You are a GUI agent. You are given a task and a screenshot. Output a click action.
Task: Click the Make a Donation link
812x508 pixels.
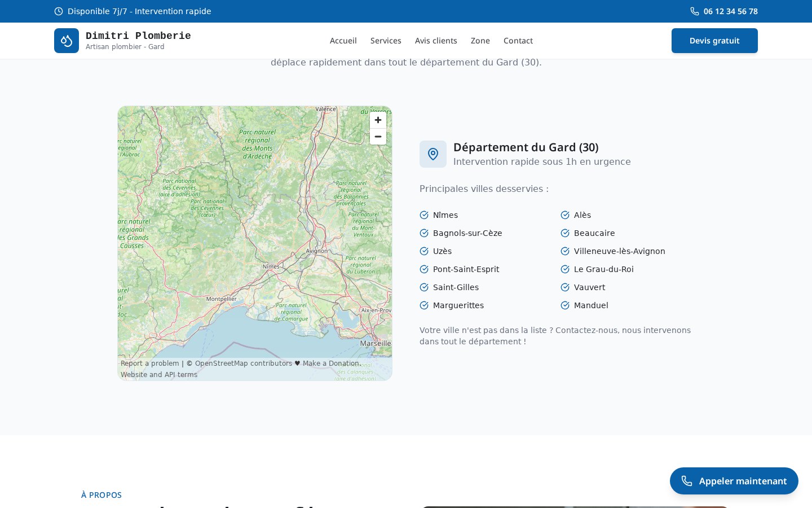coord(331,364)
